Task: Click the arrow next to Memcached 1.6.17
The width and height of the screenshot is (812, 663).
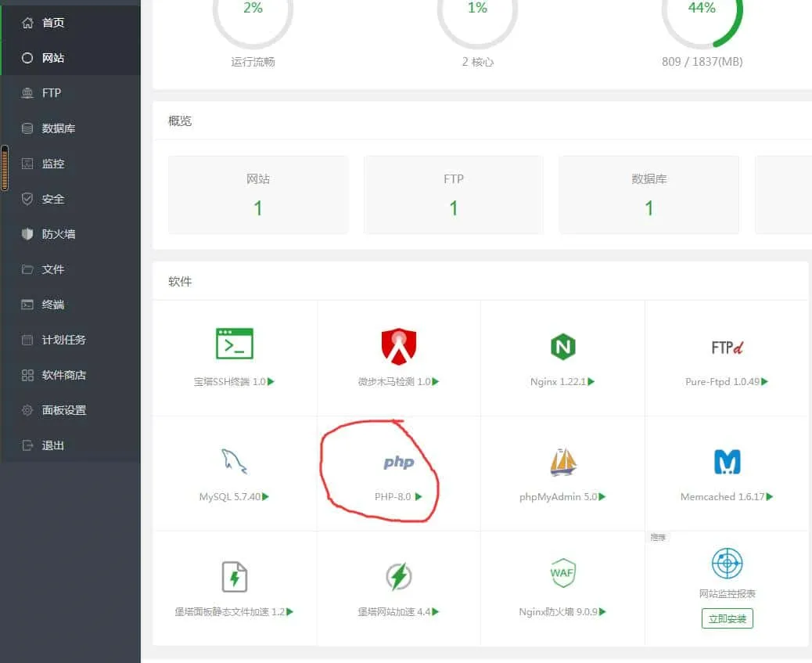Action: 770,496
